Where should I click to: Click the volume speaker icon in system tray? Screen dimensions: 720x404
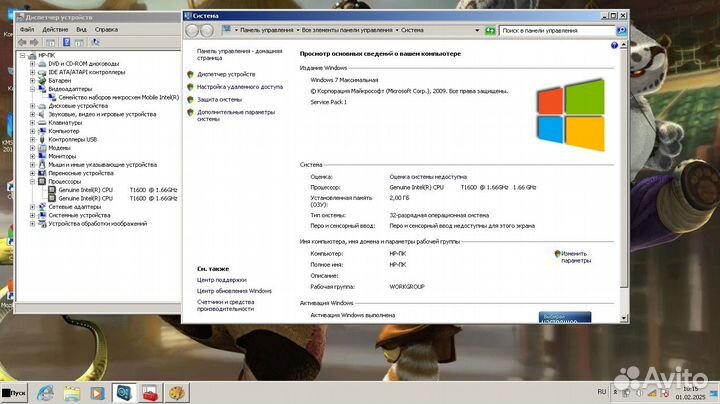(639, 393)
